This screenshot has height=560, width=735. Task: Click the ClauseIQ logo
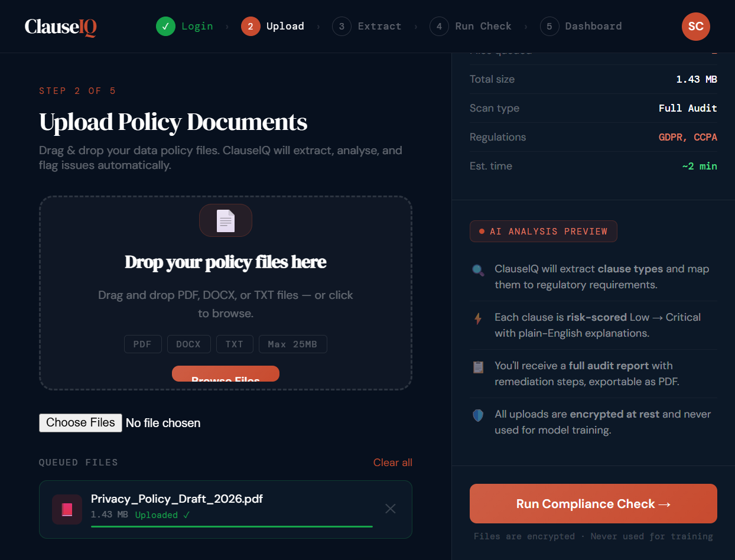point(60,27)
